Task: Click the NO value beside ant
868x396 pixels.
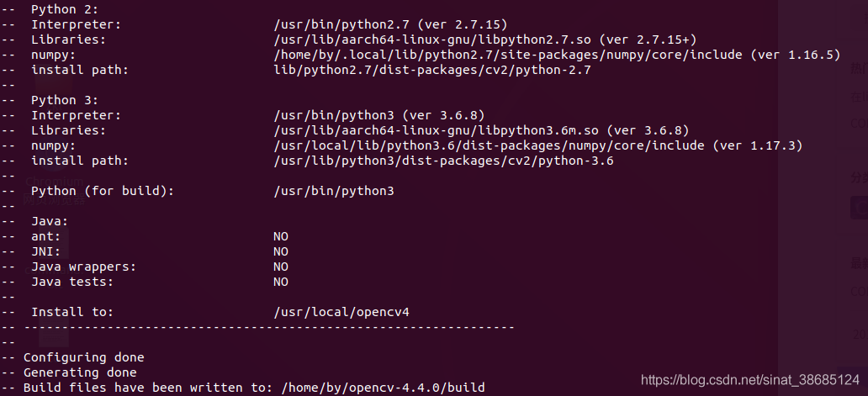Action: [281, 236]
